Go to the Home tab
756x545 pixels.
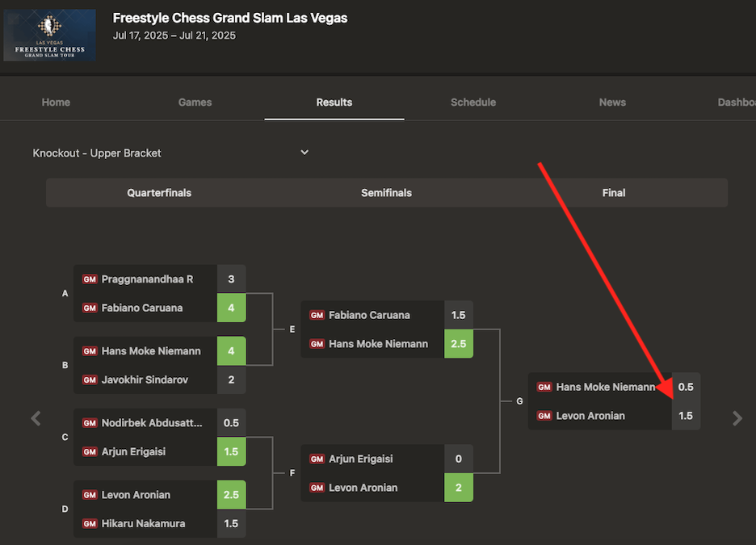[x=56, y=103]
